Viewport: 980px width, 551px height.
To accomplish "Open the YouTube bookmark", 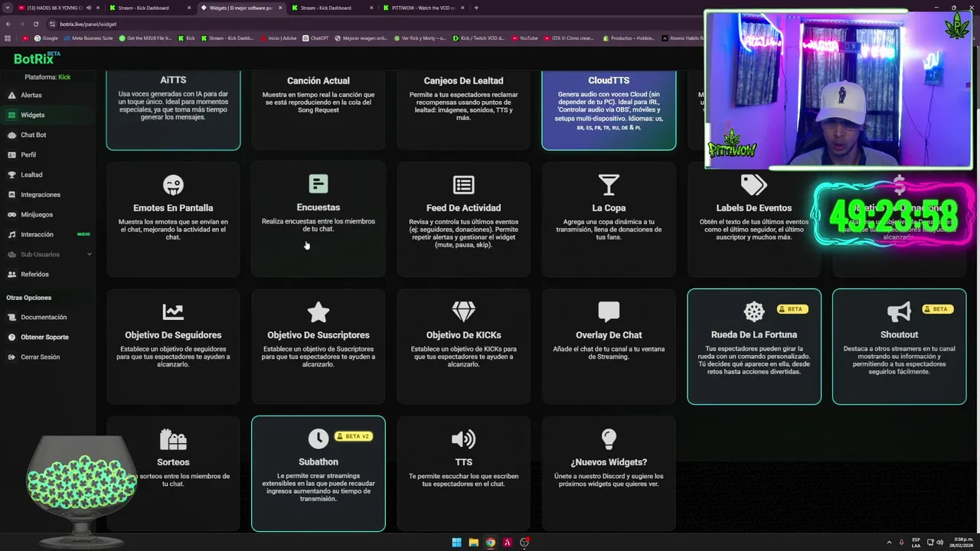I will [524, 37].
